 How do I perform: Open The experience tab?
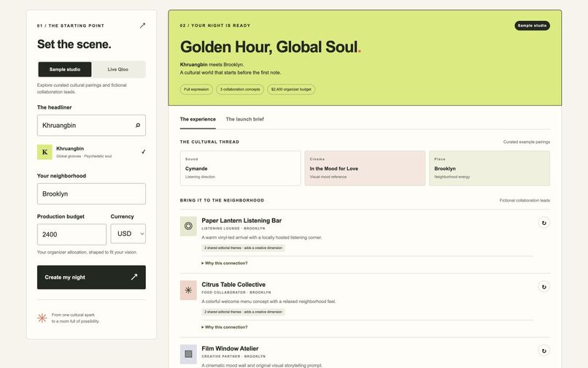click(198, 120)
